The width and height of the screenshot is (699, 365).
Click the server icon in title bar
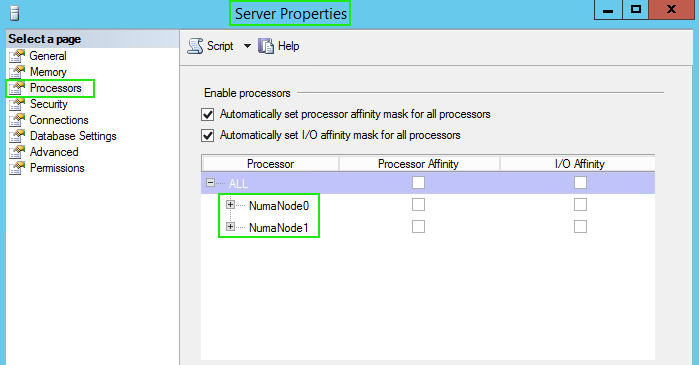tap(14, 13)
